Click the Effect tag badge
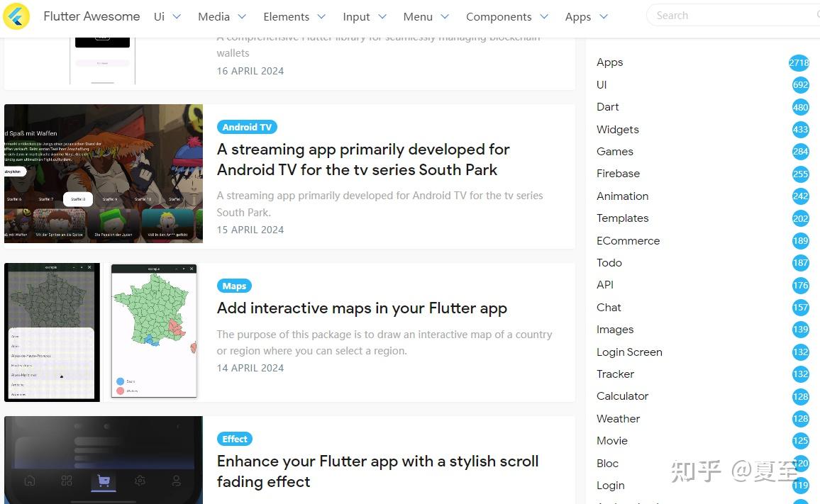 pos(234,439)
